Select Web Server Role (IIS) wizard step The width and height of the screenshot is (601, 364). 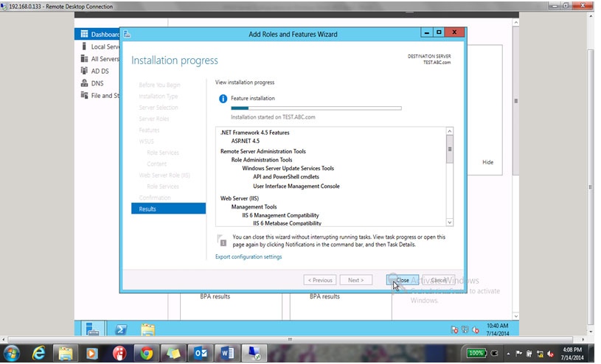tap(164, 175)
